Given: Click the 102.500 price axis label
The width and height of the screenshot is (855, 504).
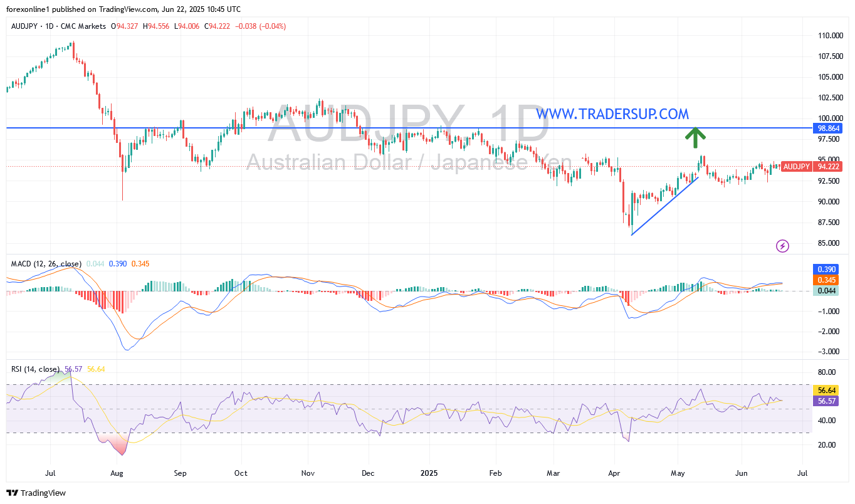Looking at the screenshot, I should click(x=830, y=98).
